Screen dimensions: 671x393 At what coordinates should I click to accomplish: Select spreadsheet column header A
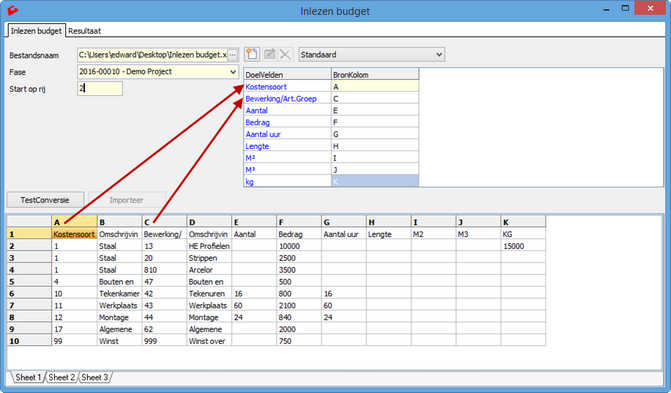[74, 222]
